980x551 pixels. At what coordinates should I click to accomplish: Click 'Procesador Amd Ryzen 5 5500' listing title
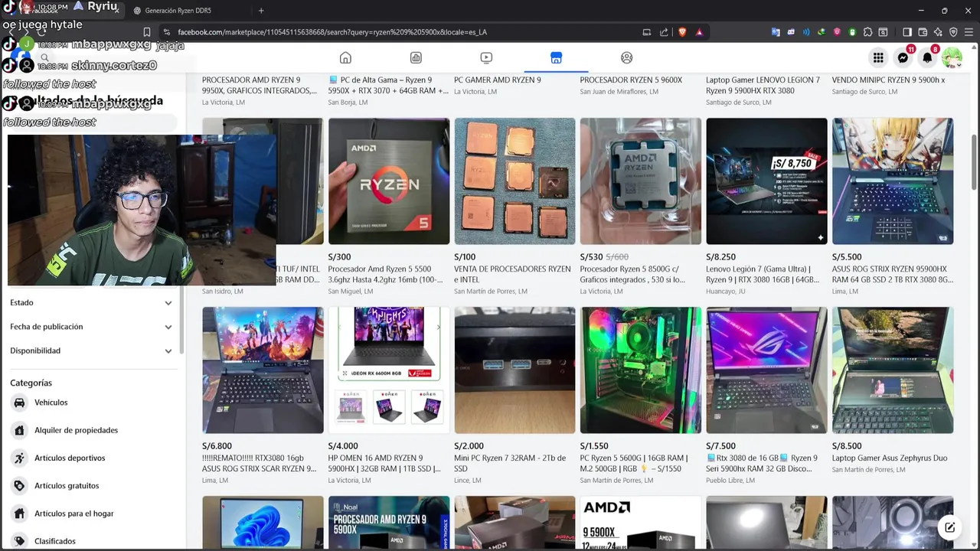[x=385, y=274]
